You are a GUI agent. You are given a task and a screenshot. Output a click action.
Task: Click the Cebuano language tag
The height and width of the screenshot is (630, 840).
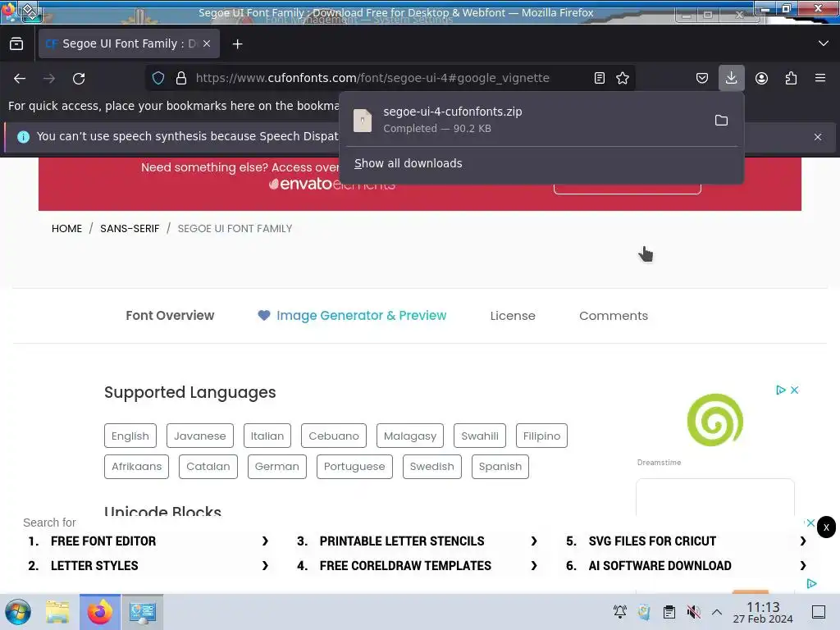334,436
